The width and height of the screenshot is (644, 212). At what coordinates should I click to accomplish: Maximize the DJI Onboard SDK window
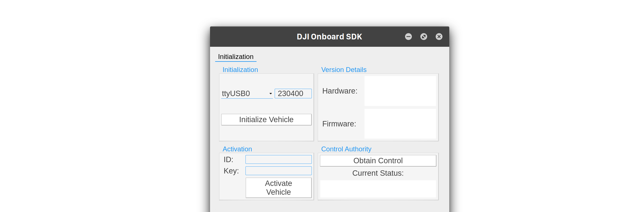click(x=424, y=37)
